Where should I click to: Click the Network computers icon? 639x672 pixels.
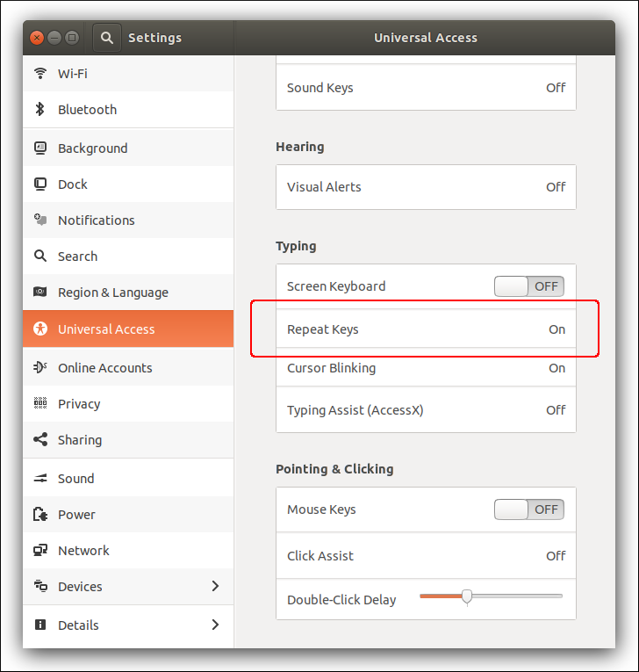(x=40, y=550)
